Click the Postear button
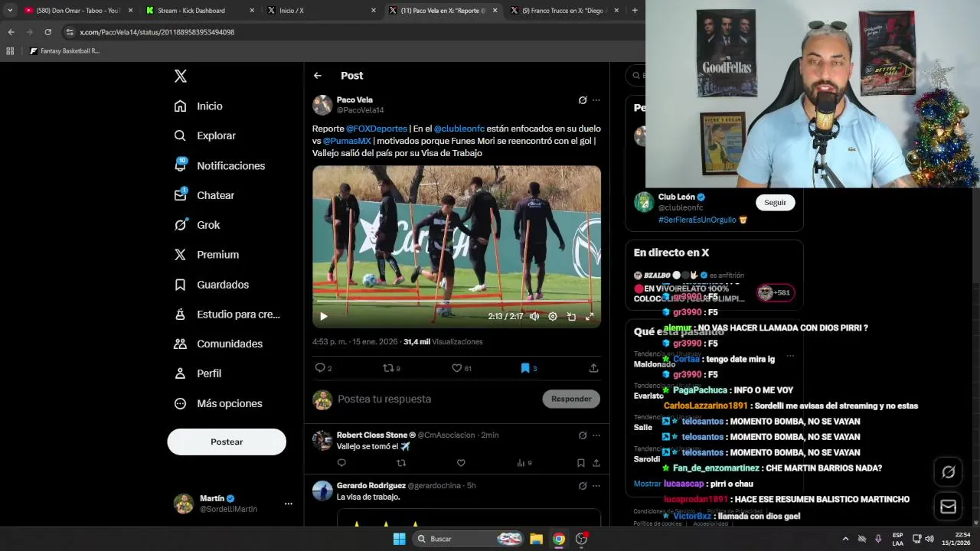Screen dimensions: 980x551 pyautogui.click(x=227, y=442)
